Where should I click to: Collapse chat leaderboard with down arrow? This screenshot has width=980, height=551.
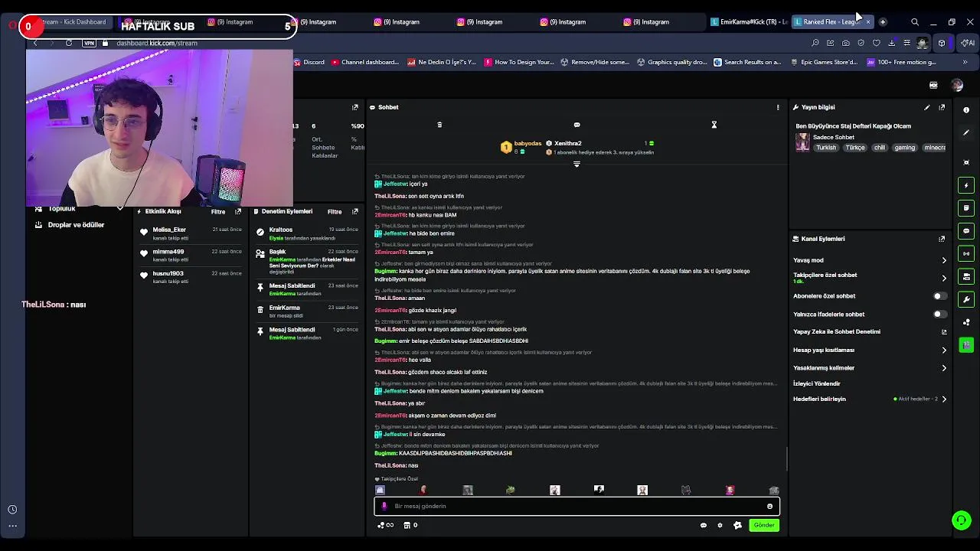[577, 165]
